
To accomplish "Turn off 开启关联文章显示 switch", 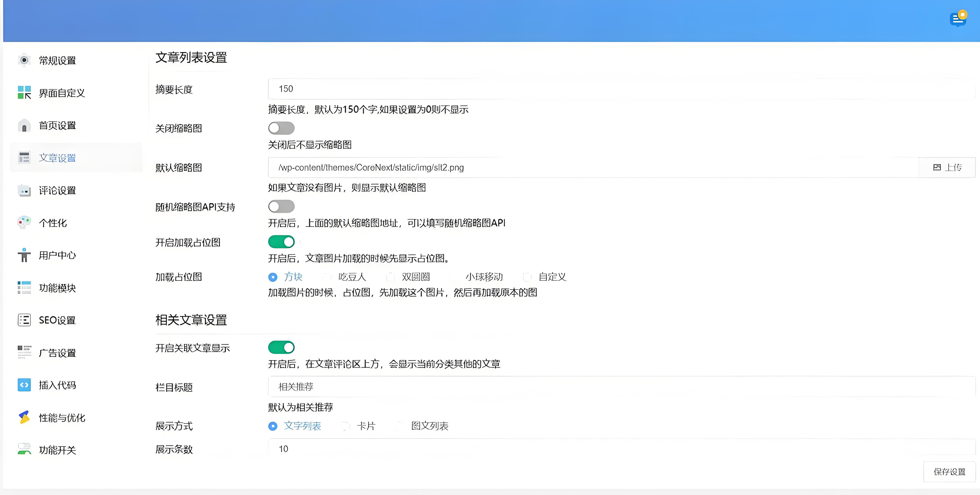I will pos(282,347).
